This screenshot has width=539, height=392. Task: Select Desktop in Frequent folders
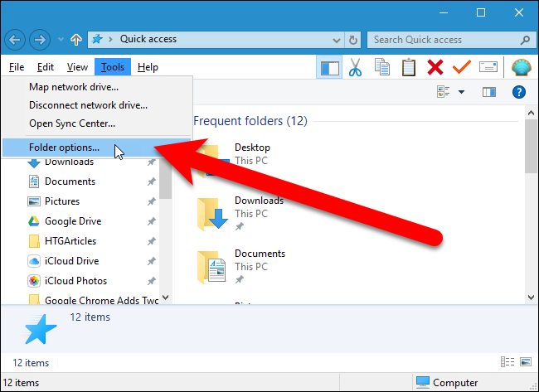[252, 148]
